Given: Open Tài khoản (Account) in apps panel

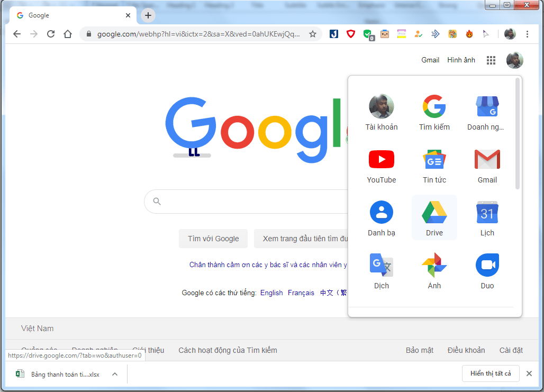Looking at the screenshot, I should pos(382,112).
